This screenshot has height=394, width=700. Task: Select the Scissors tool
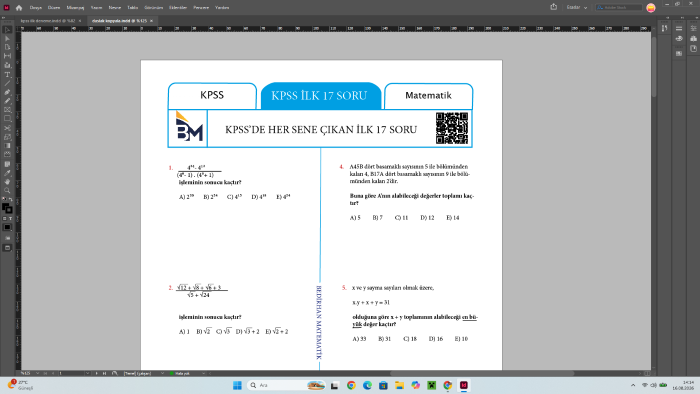(x=7, y=128)
